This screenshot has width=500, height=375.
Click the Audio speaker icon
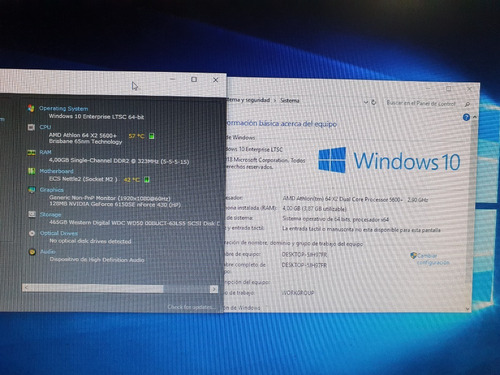pyautogui.click(x=32, y=252)
